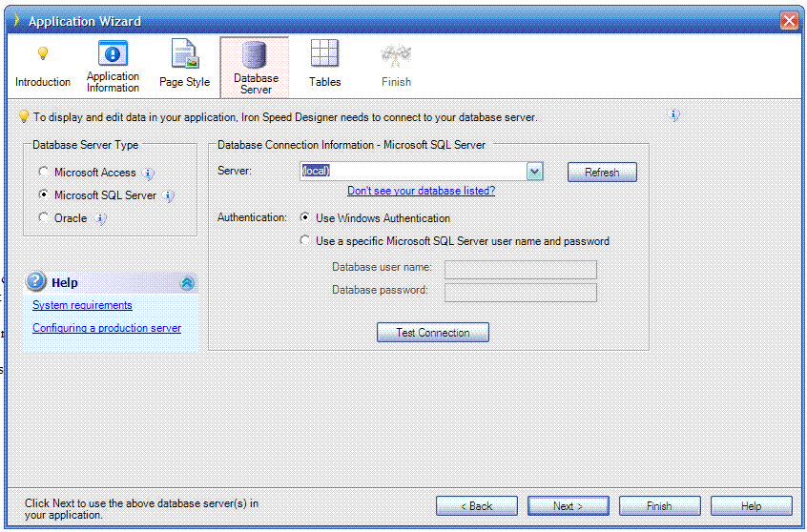Select Microsoft SQL Server database type

tap(44, 194)
